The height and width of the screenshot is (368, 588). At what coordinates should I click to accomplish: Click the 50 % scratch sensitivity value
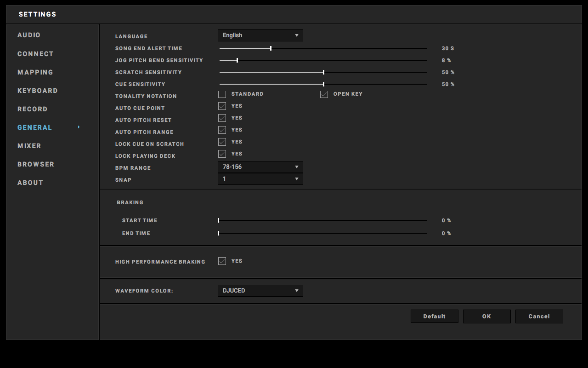pos(448,72)
